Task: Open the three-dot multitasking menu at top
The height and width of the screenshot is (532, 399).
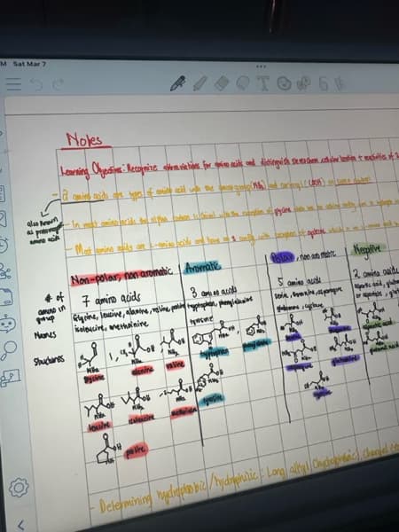Action: tap(261, 66)
